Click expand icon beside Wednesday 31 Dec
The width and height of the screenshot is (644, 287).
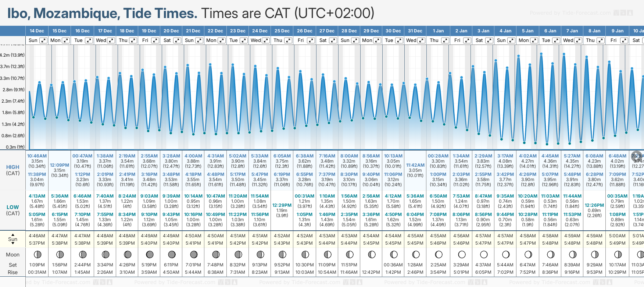pos(422,40)
